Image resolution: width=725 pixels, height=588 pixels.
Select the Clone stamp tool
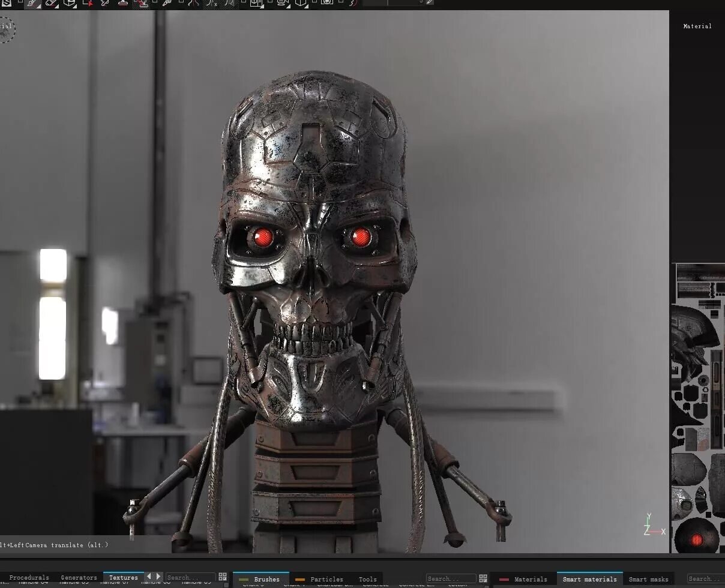tap(122, 3)
